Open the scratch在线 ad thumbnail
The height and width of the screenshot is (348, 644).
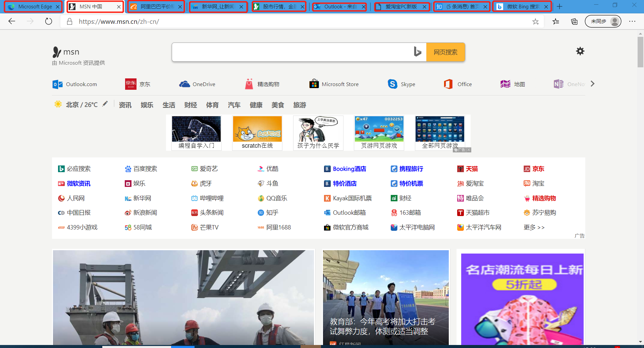pos(257,133)
